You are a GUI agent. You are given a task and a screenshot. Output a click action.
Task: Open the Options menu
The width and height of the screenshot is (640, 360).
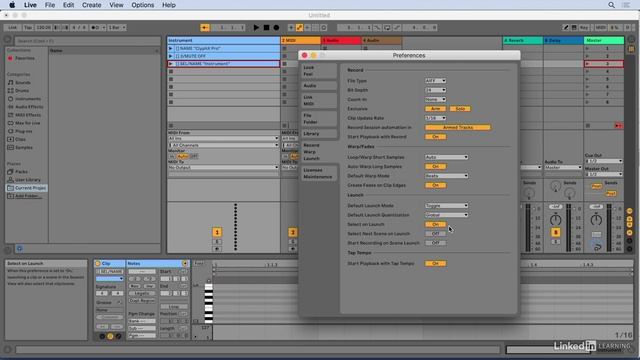pos(142,5)
